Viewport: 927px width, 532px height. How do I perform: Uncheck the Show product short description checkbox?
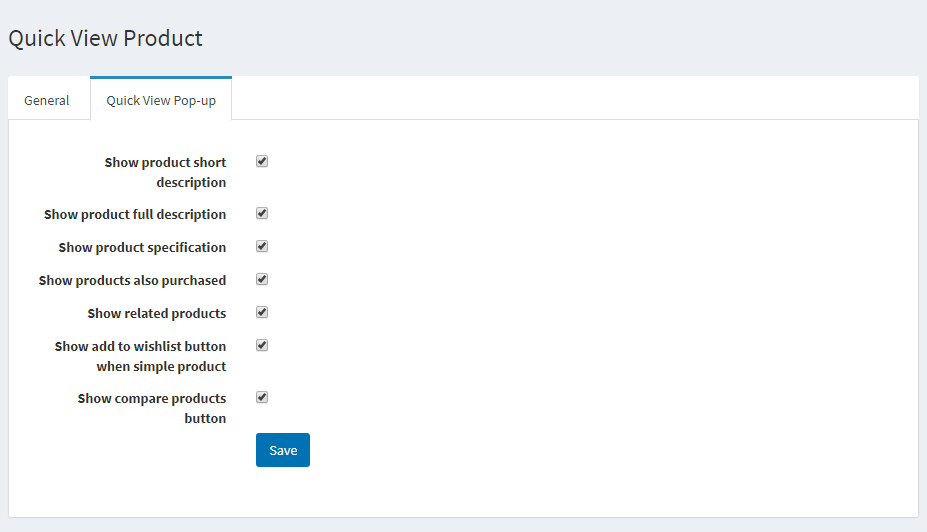click(262, 161)
